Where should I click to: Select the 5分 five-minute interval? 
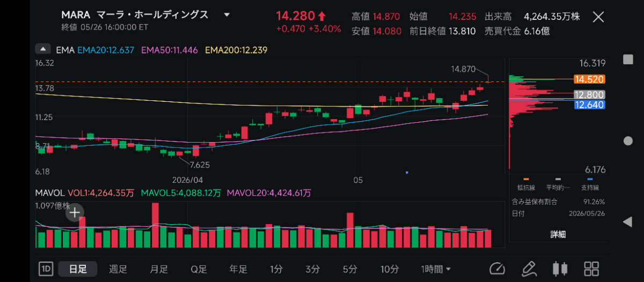(x=350, y=269)
